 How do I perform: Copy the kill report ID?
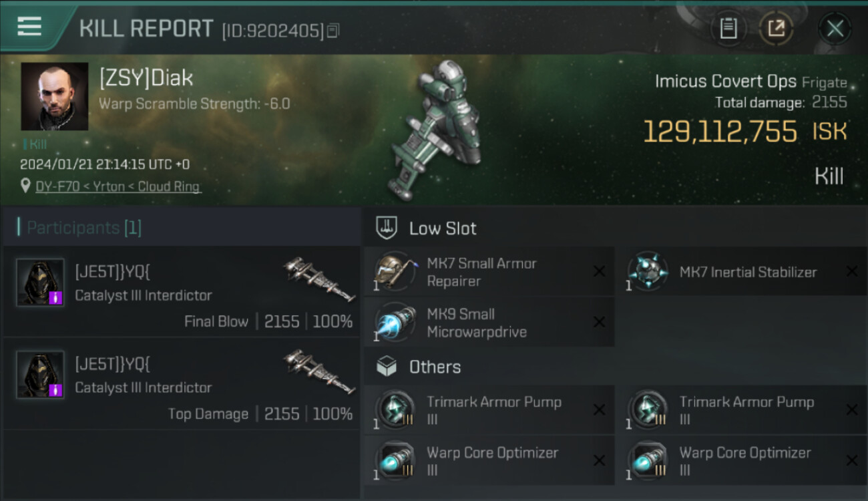coord(333,30)
